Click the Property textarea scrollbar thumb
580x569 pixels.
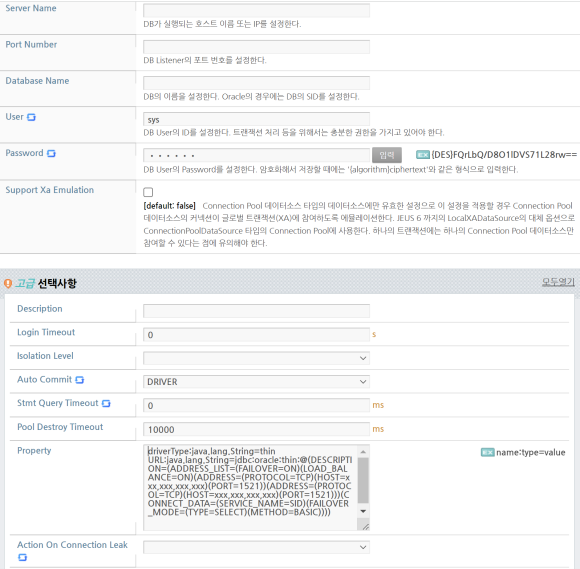pos(363,481)
